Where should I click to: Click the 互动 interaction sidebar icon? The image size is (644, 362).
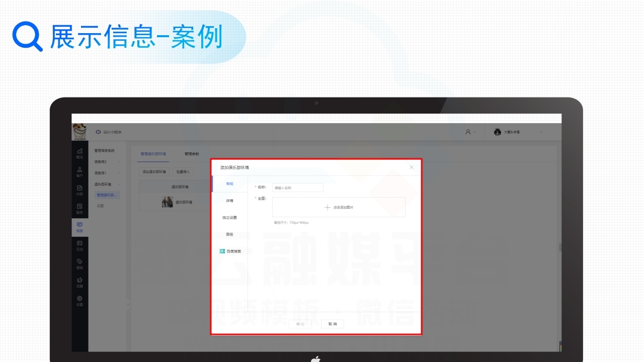pyautogui.click(x=79, y=245)
